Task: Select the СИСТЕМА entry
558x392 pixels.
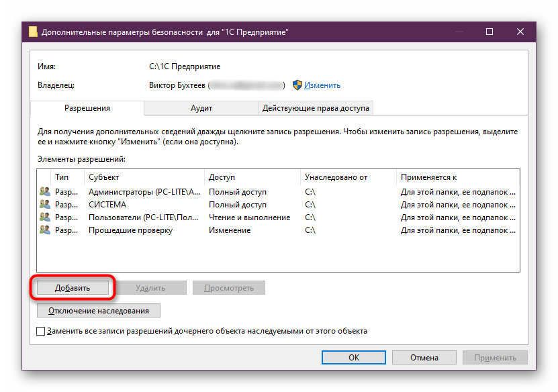Action: 107,205
